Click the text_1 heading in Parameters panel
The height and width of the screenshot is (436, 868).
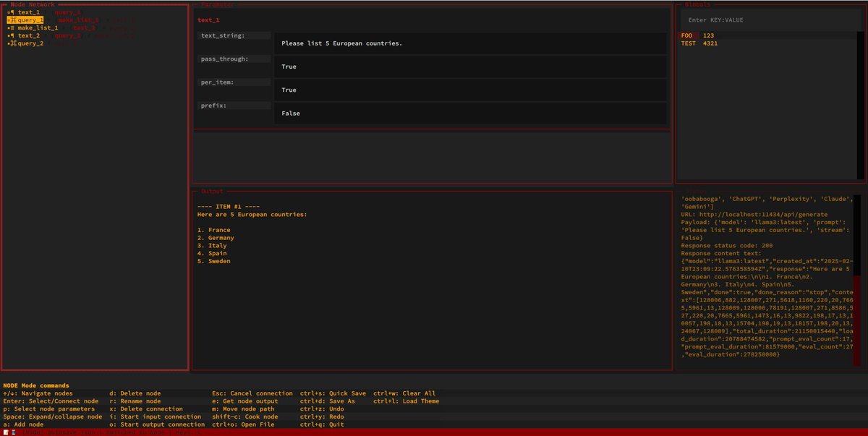click(x=208, y=20)
